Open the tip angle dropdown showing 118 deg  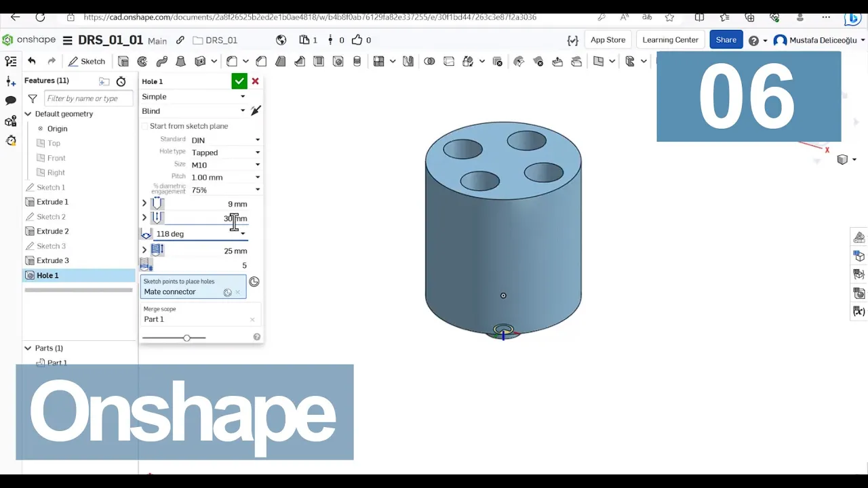pos(200,234)
